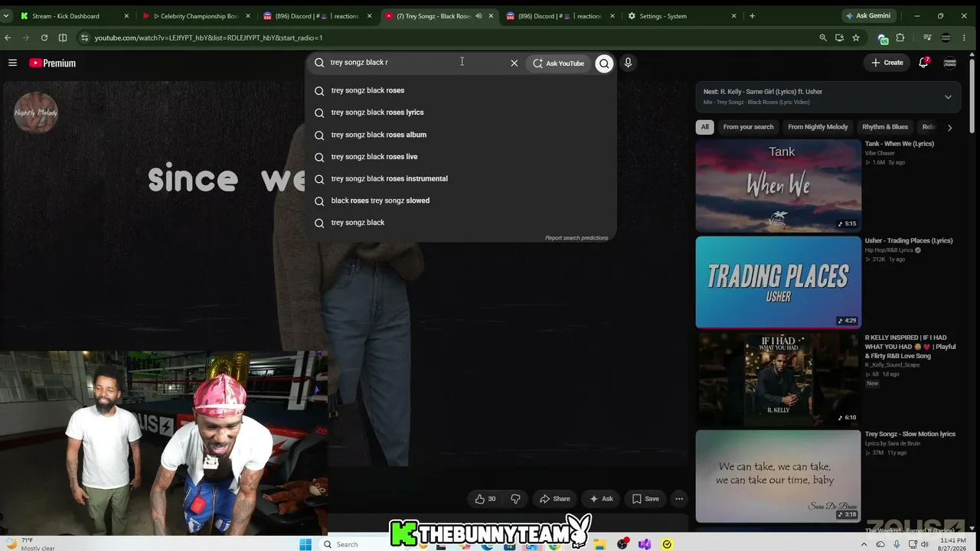This screenshot has height=551, width=980.
Task: Open 'Tank - When We (Lyrics)' title
Action: (x=900, y=144)
